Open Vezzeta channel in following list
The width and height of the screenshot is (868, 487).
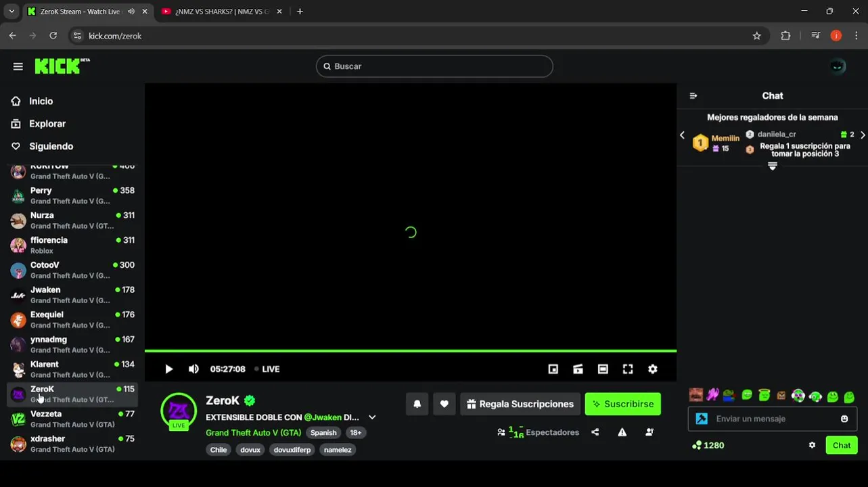[72, 419]
